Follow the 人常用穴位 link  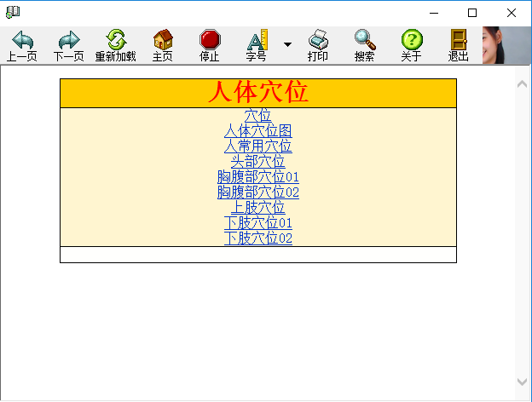257,146
